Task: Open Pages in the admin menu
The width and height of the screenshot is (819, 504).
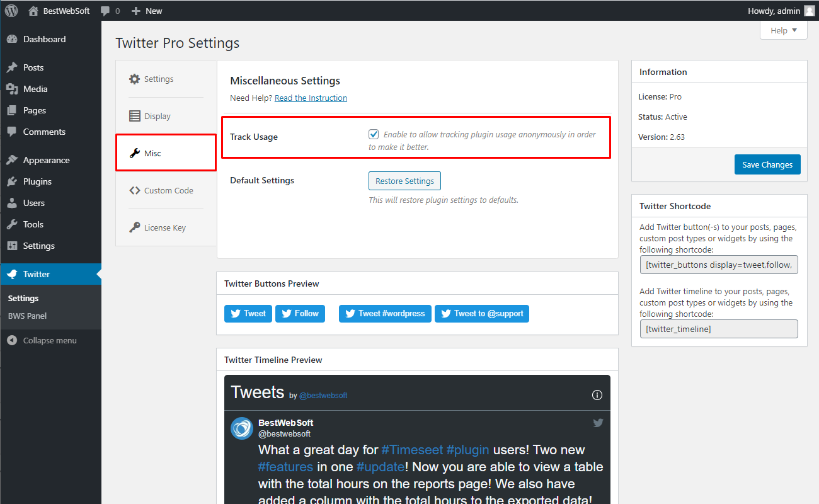Action: [x=50, y=110]
